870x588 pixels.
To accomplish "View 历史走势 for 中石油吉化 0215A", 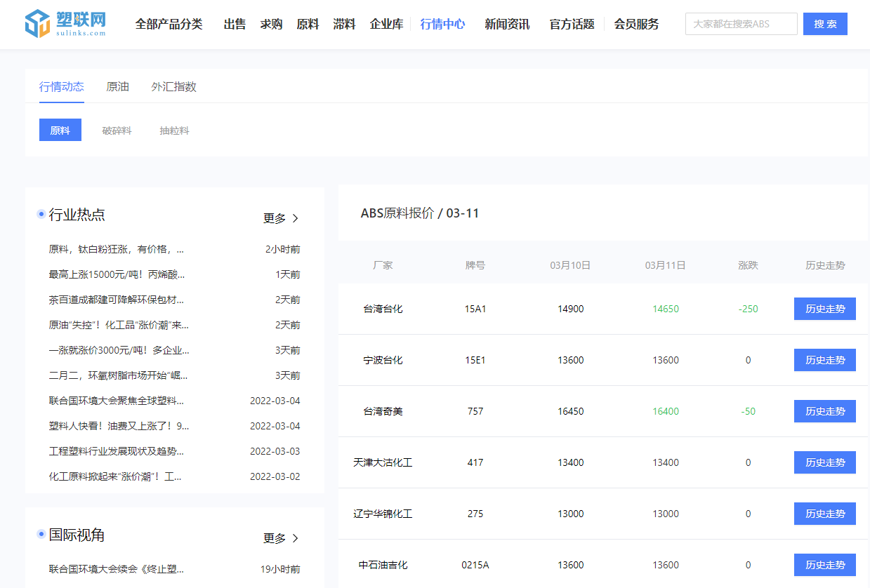I will 825,565.
